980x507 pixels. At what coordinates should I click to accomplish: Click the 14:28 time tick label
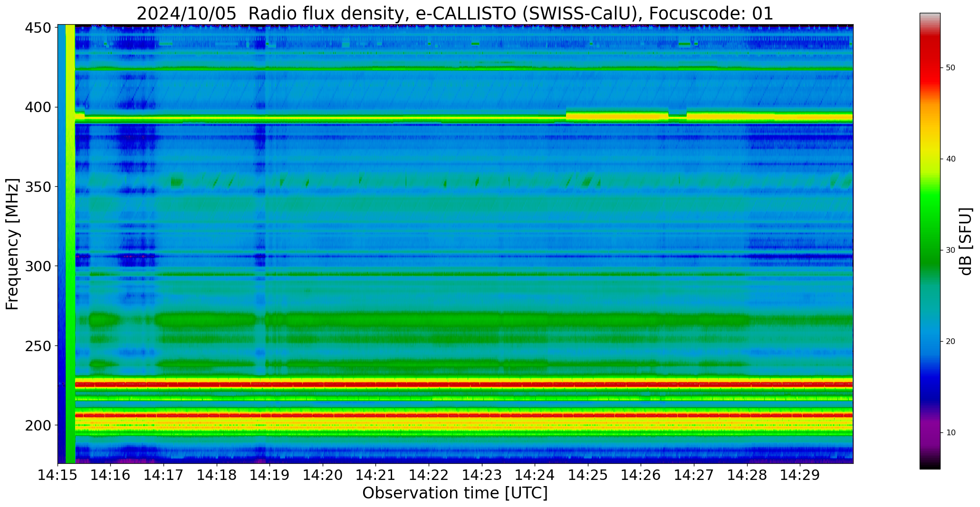click(x=747, y=475)
